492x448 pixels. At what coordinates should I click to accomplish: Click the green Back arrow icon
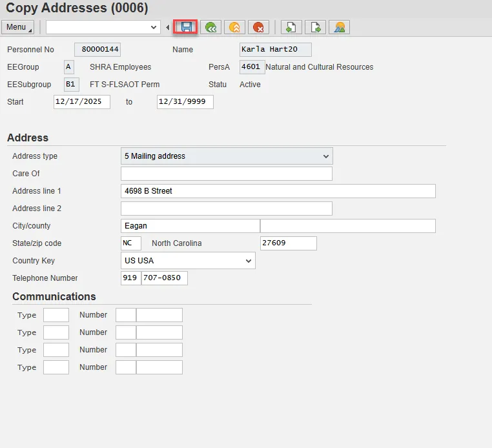coord(210,27)
